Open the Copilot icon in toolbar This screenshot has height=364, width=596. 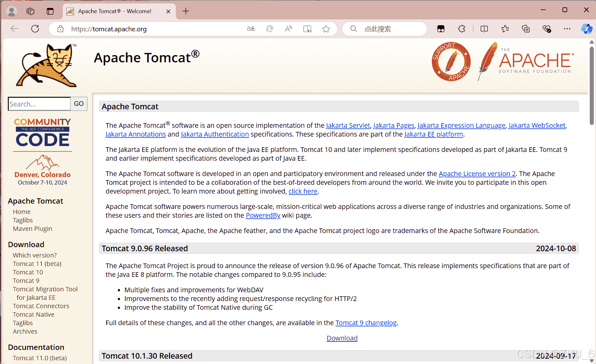click(x=586, y=29)
